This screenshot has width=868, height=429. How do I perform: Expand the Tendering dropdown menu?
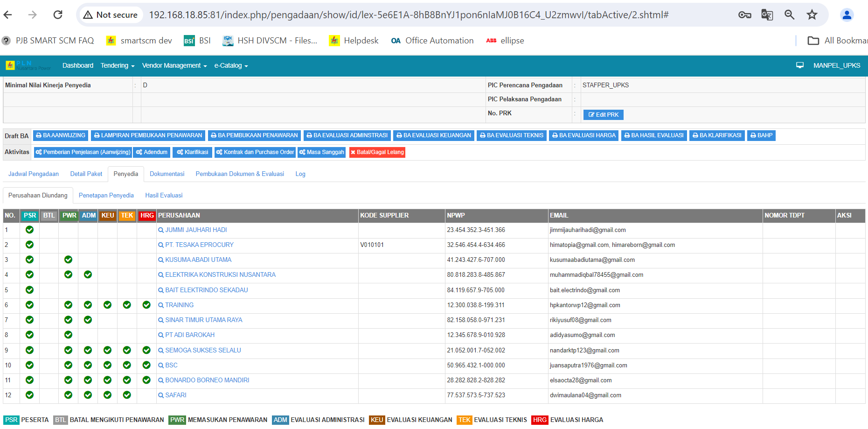[x=117, y=65]
